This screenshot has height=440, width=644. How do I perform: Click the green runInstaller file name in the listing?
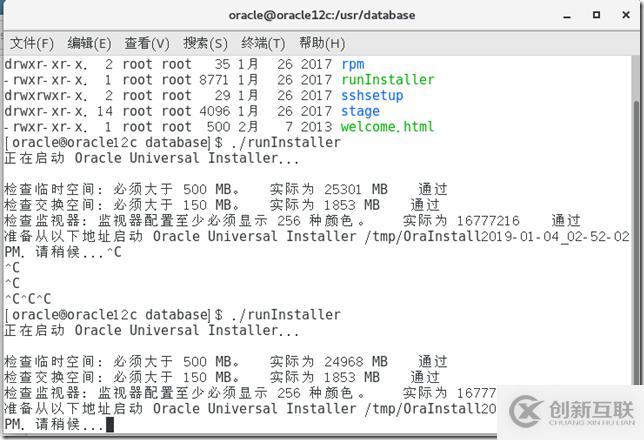pos(387,80)
